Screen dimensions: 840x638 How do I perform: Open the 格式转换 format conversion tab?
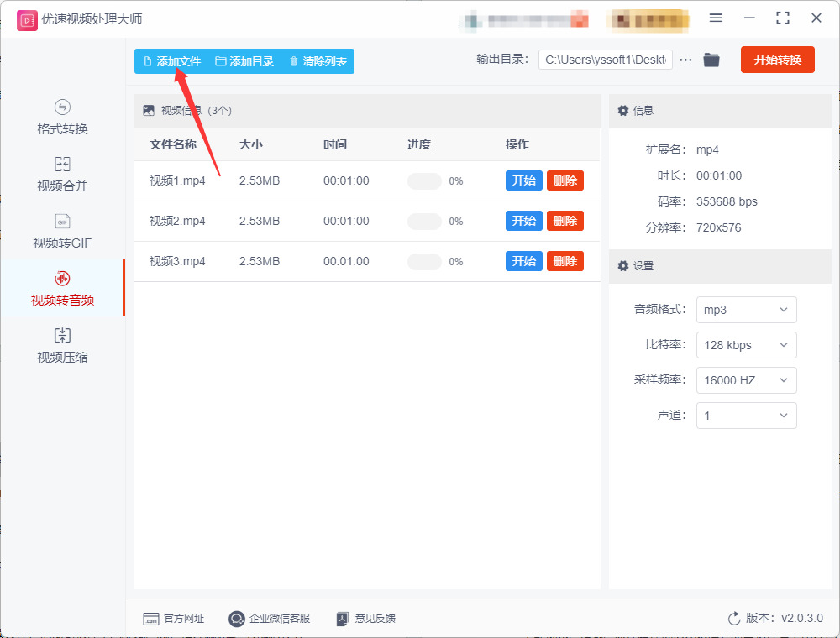(x=62, y=117)
